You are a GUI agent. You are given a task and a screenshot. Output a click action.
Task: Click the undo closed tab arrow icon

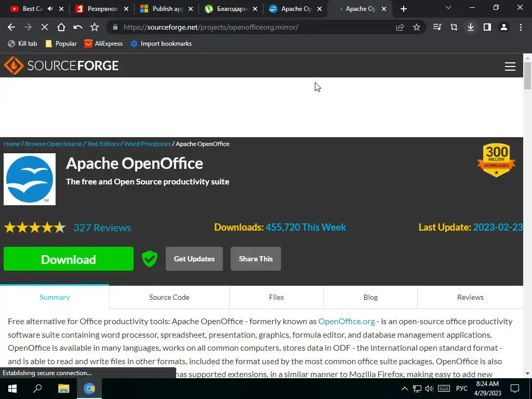(78, 27)
